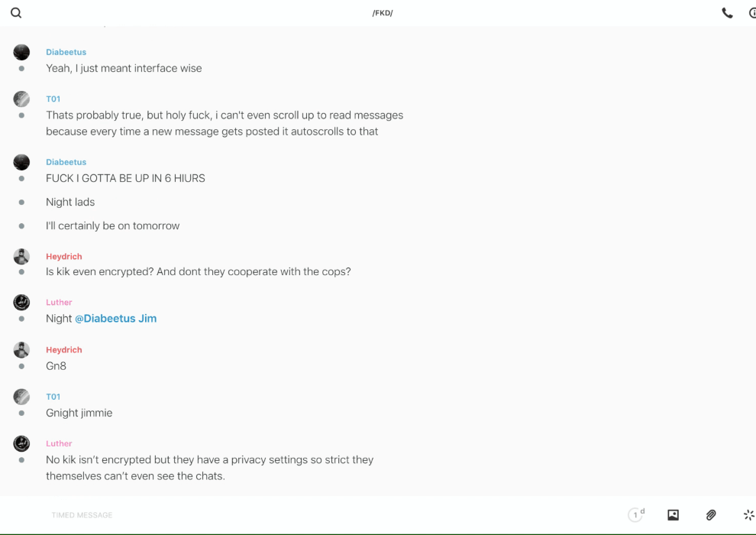
Task: Click Heydrich name above the kik question
Action: pyautogui.click(x=63, y=257)
